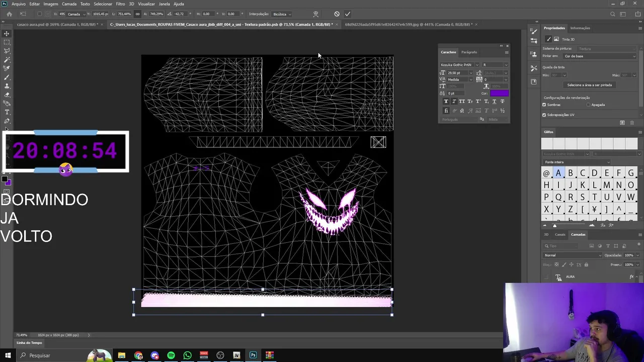Screen dimensions: 644x362
Task: Apply Faux Bold in Caractere panel
Action: coord(446,102)
